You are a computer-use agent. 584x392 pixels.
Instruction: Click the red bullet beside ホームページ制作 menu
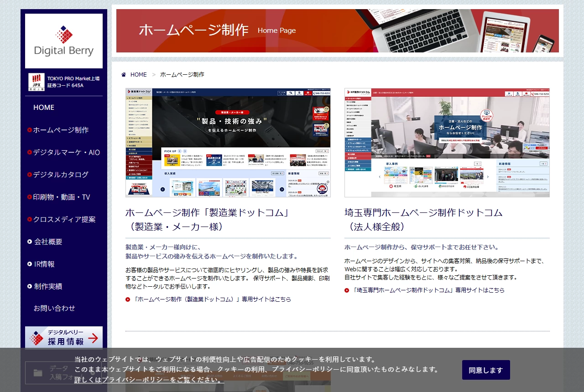coord(30,130)
